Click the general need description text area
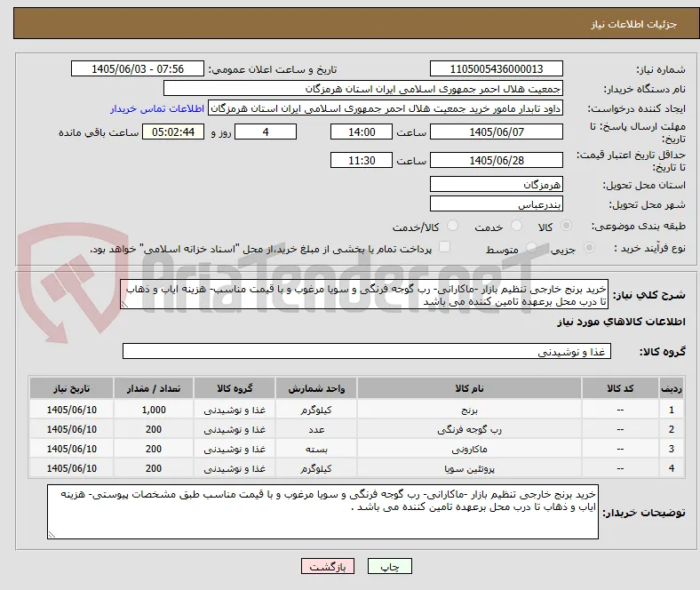The width and height of the screenshot is (700, 590). pyautogui.click(x=364, y=295)
